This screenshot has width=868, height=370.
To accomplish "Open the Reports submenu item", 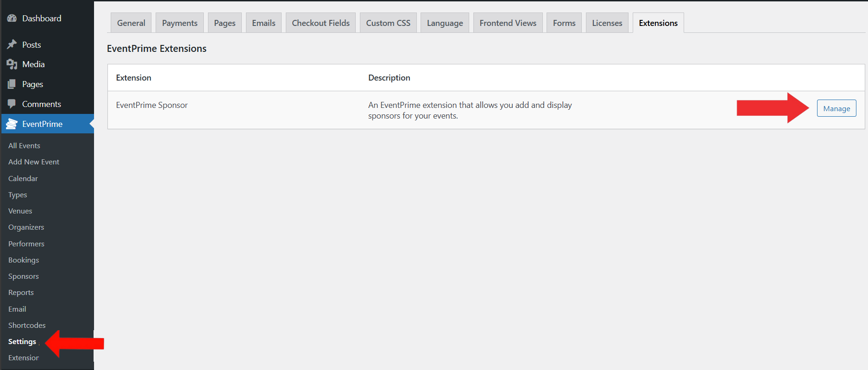I will [x=21, y=293].
